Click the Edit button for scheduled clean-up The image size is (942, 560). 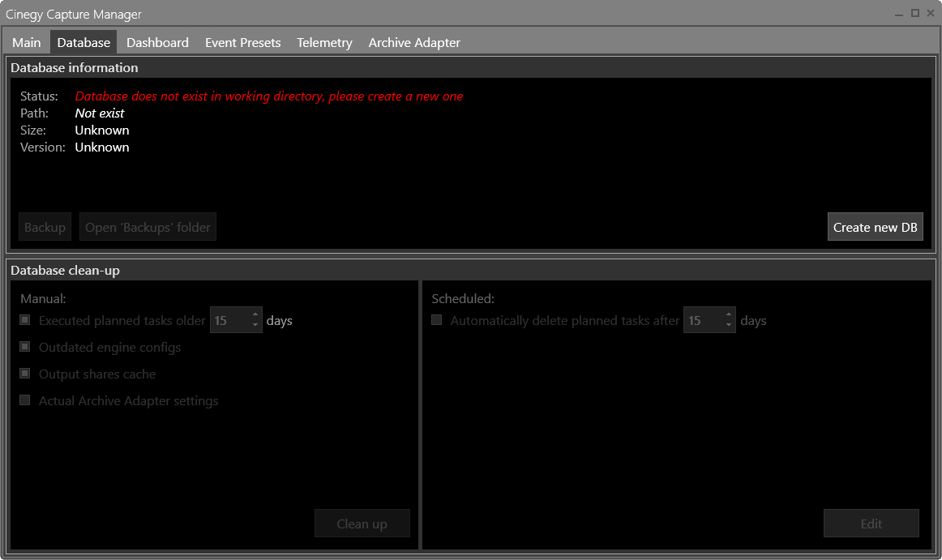pyautogui.click(x=871, y=524)
